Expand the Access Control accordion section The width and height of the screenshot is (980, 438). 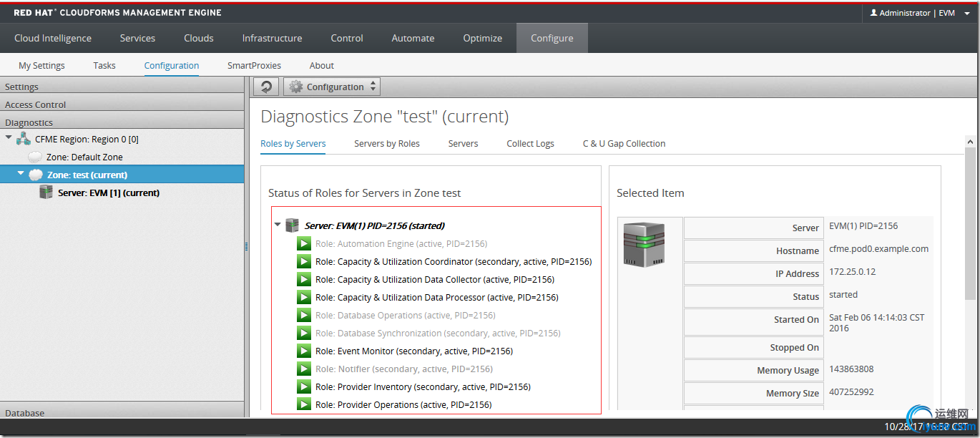(x=122, y=104)
